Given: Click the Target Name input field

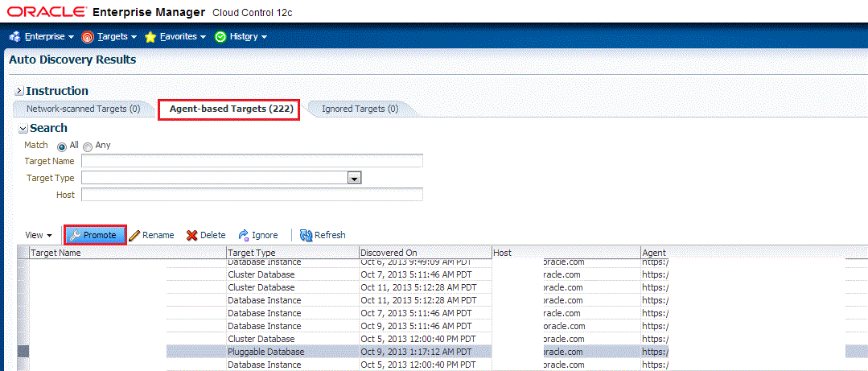Looking at the screenshot, I should (x=253, y=161).
